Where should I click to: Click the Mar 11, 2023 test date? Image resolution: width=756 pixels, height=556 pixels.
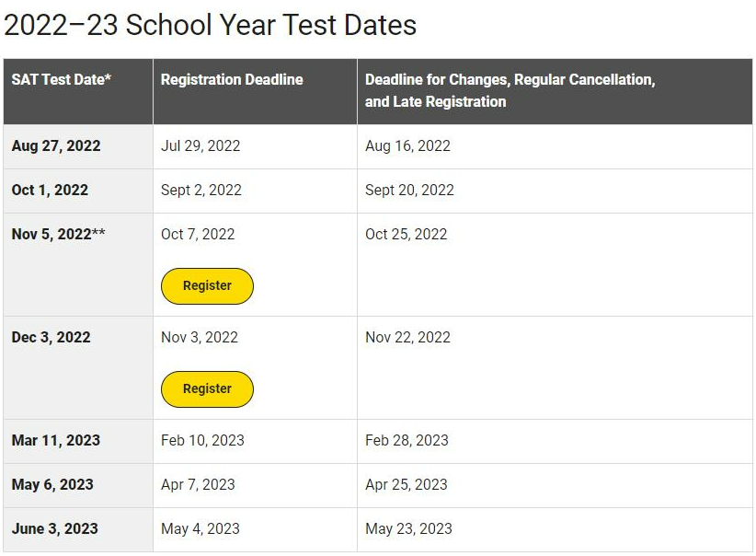56,440
